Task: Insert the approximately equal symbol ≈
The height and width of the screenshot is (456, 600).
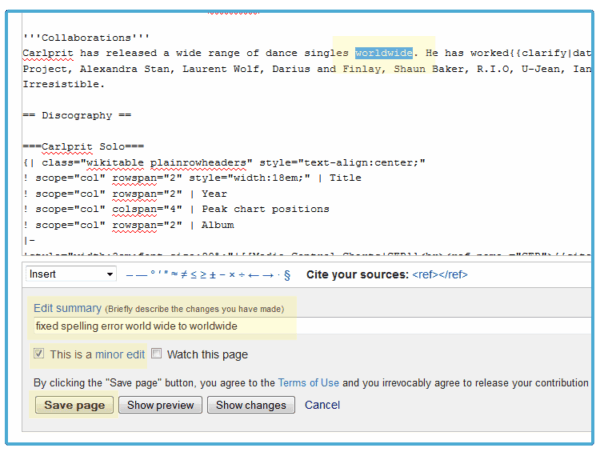Action: coord(174,274)
